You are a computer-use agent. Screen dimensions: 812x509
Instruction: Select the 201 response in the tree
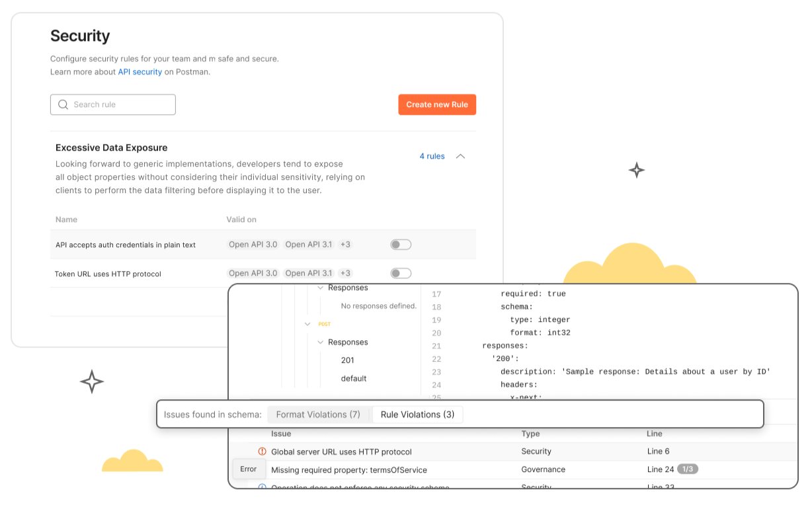347,360
